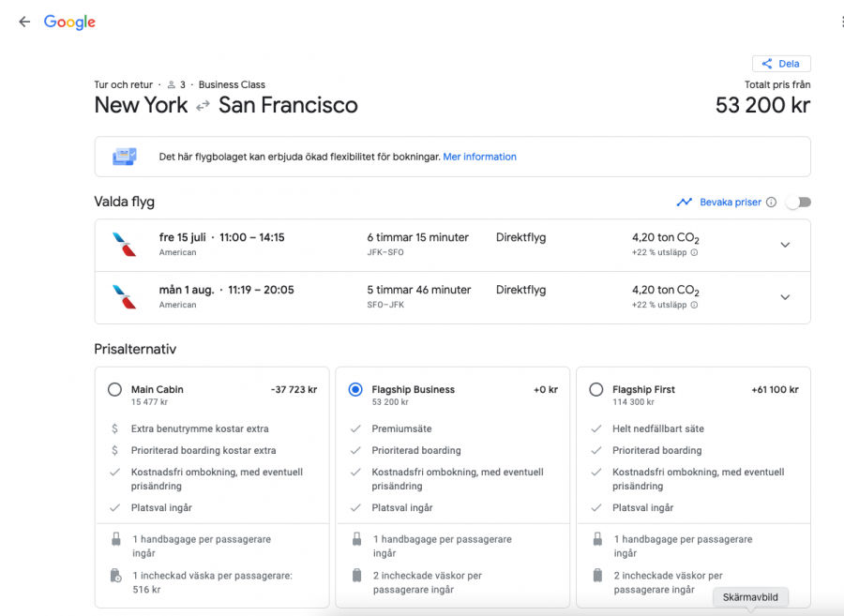Screen dimensions: 844x616
Task: Click the emissions info icon on return flight
Action: [694, 305]
